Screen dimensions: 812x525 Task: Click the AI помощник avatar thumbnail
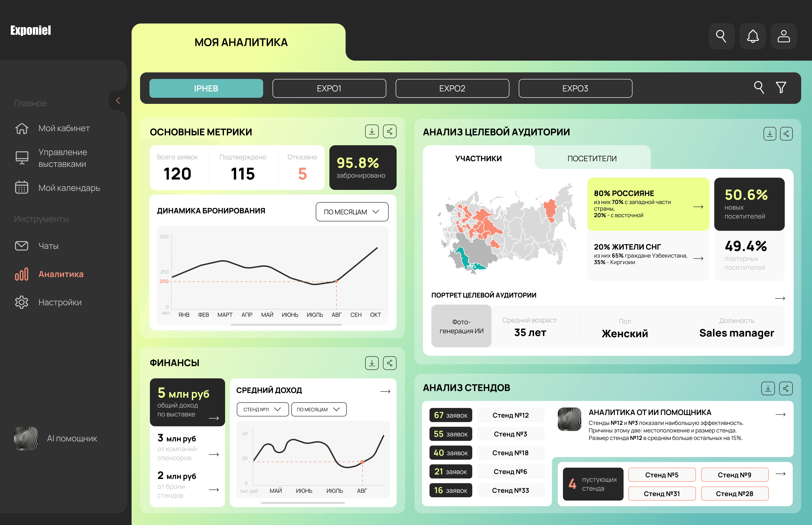[26, 439]
